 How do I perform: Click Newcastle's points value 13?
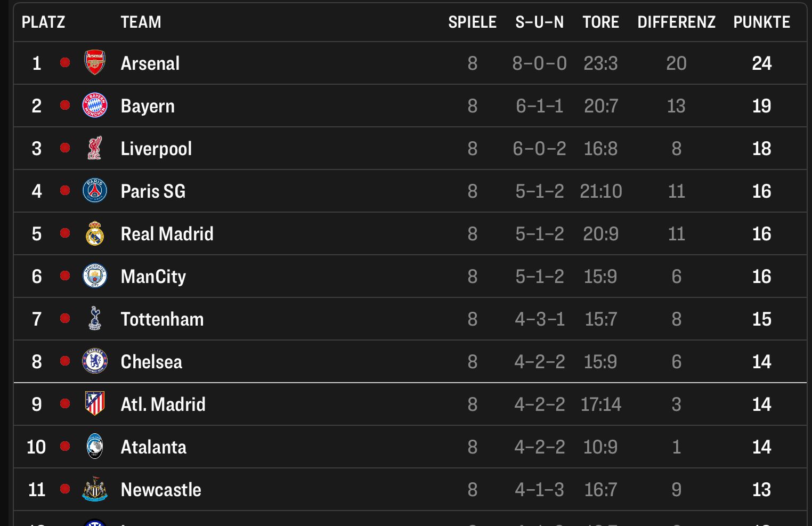[x=761, y=490]
